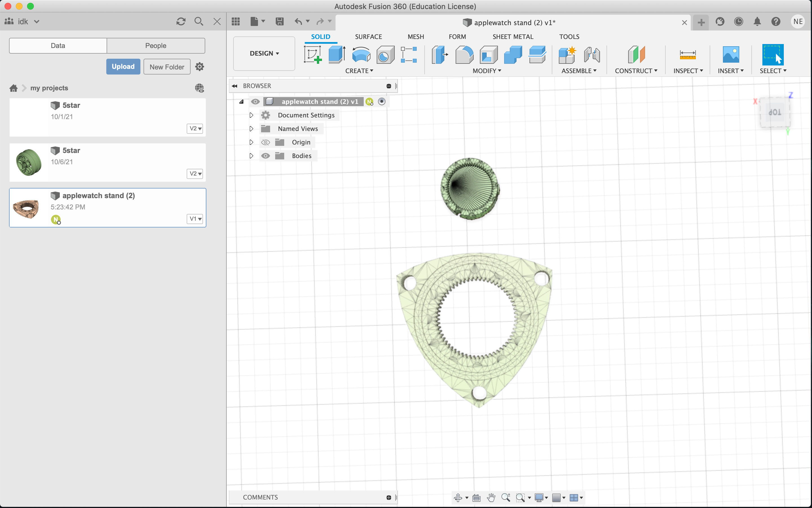Open the INSPECT dropdown menu
Viewport: 812px width, 508px height.
click(x=688, y=71)
